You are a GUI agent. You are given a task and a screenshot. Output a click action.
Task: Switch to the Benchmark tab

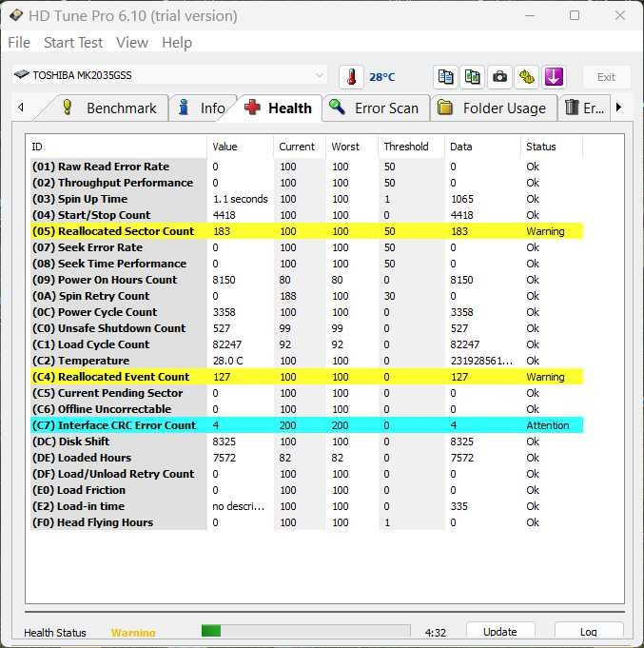(x=108, y=108)
